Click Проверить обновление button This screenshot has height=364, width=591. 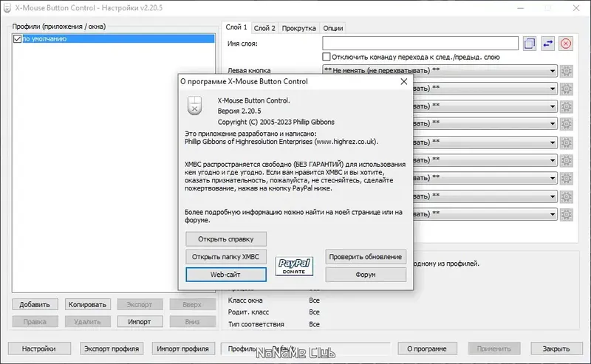[x=366, y=257]
